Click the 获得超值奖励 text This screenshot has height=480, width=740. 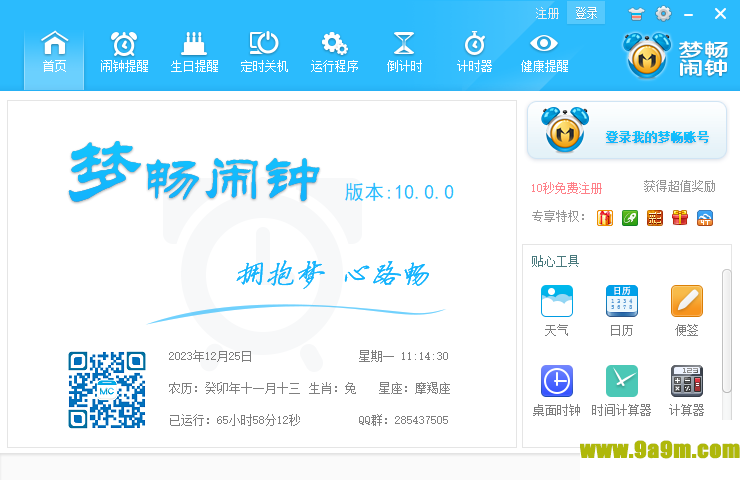click(x=680, y=186)
